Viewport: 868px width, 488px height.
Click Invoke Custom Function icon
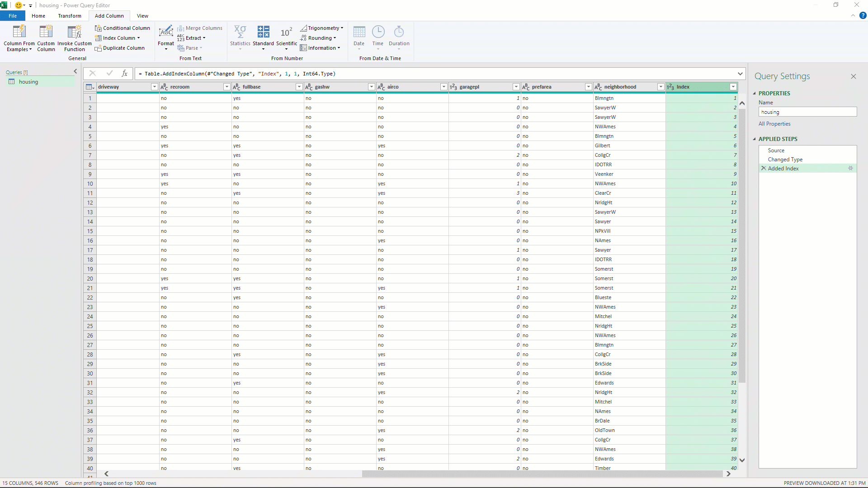[x=74, y=32]
